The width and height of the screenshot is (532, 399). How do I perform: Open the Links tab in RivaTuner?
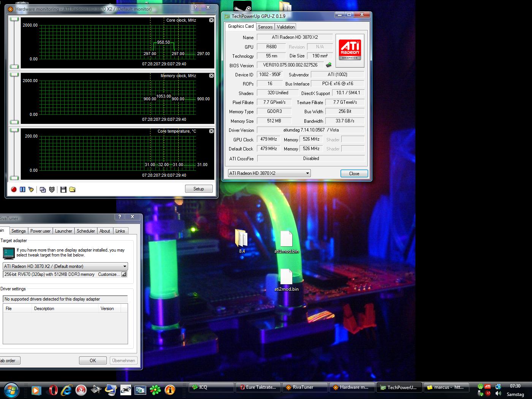pyautogui.click(x=120, y=231)
